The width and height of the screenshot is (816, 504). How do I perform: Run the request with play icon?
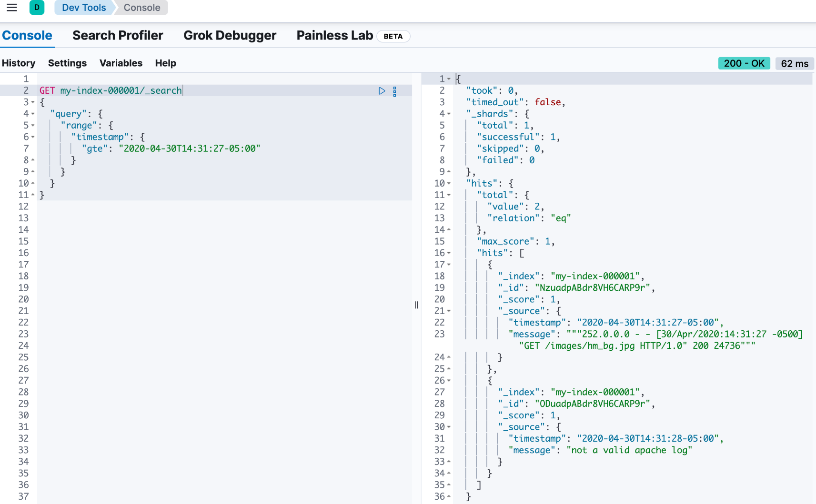click(x=382, y=91)
